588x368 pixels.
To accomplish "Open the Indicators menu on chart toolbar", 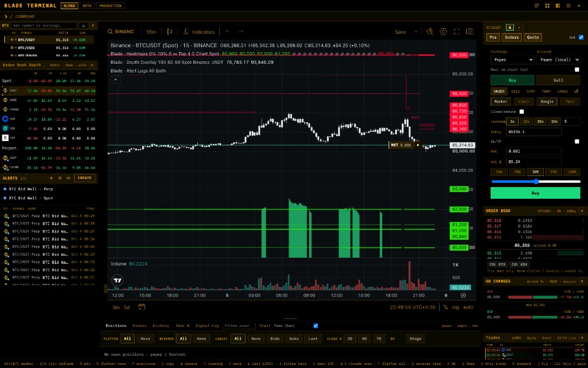I will point(199,32).
